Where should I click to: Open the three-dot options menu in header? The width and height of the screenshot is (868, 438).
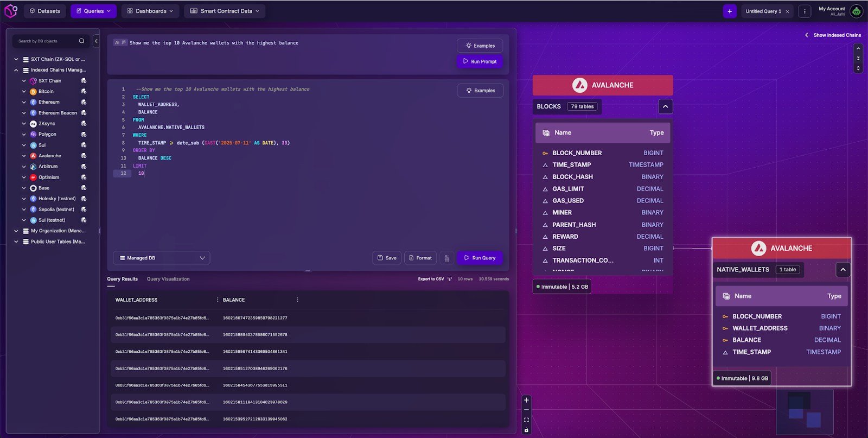click(x=805, y=11)
